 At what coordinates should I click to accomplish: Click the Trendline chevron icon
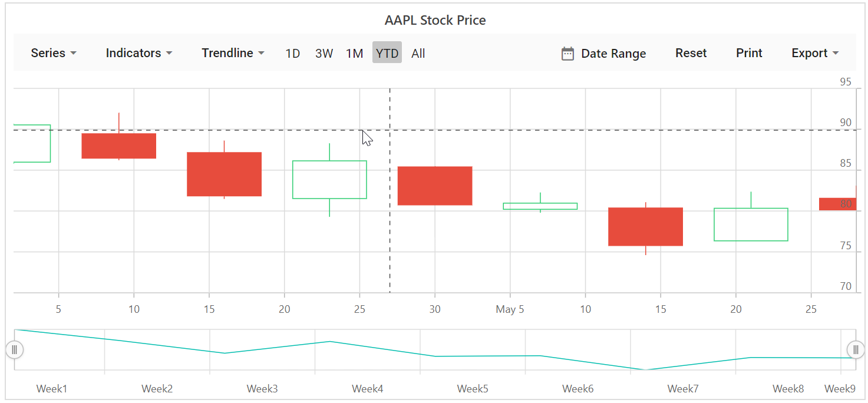tap(262, 53)
